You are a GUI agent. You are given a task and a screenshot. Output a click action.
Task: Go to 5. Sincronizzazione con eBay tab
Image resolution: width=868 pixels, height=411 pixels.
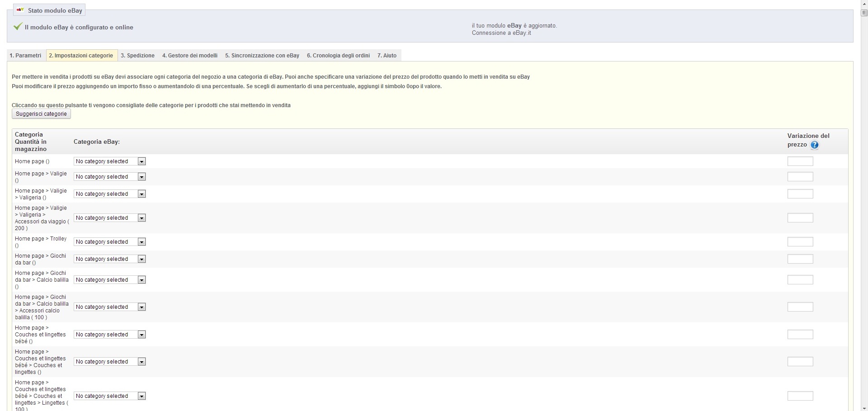click(x=262, y=56)
